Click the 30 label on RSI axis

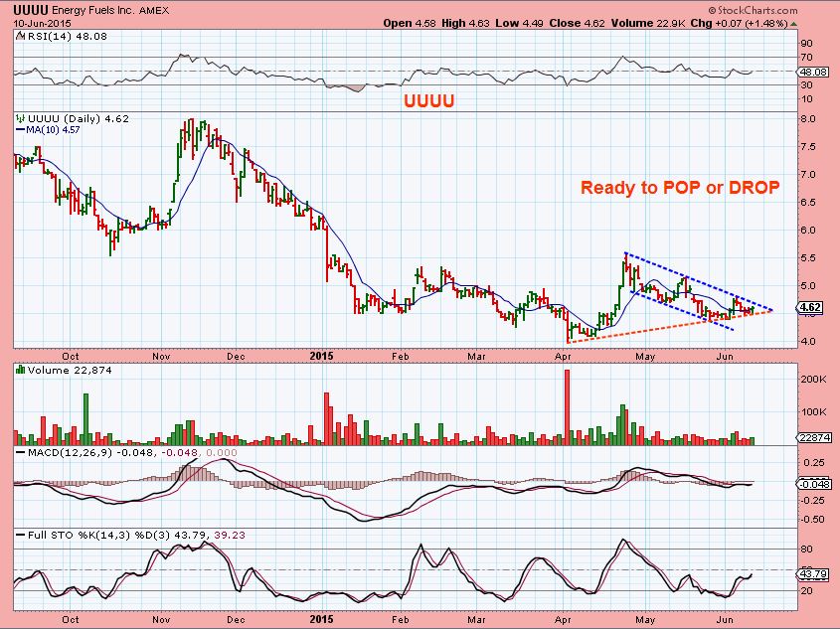(807, 85)
